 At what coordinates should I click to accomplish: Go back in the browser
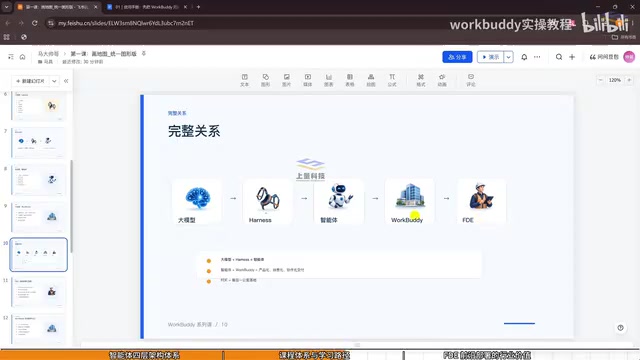8,23
